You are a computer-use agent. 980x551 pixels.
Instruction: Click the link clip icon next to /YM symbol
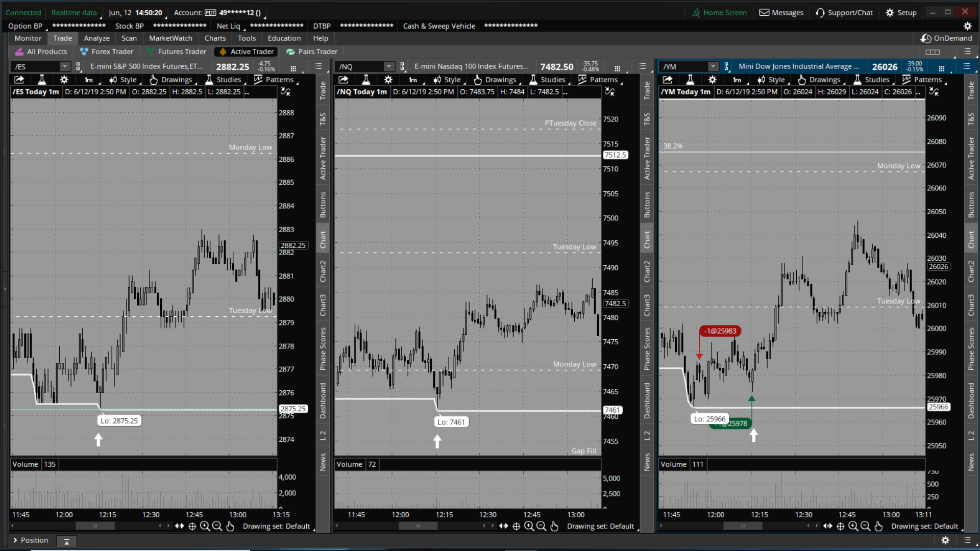(x=726, y=66)
